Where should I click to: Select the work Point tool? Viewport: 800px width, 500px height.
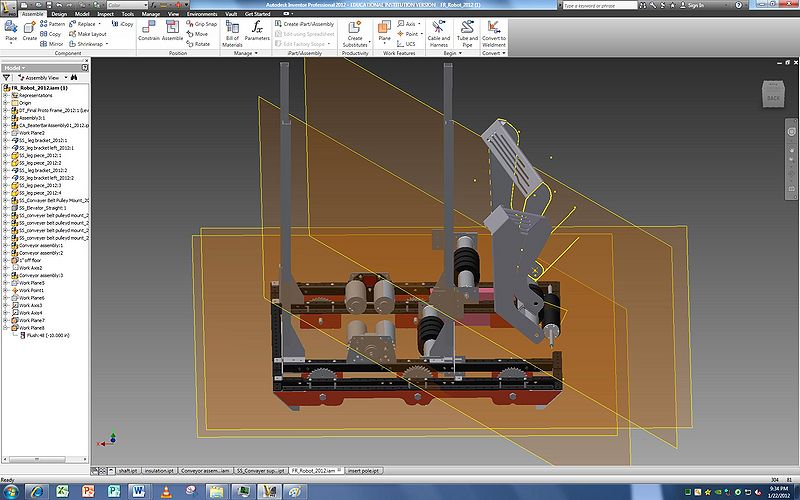[408, 34]
